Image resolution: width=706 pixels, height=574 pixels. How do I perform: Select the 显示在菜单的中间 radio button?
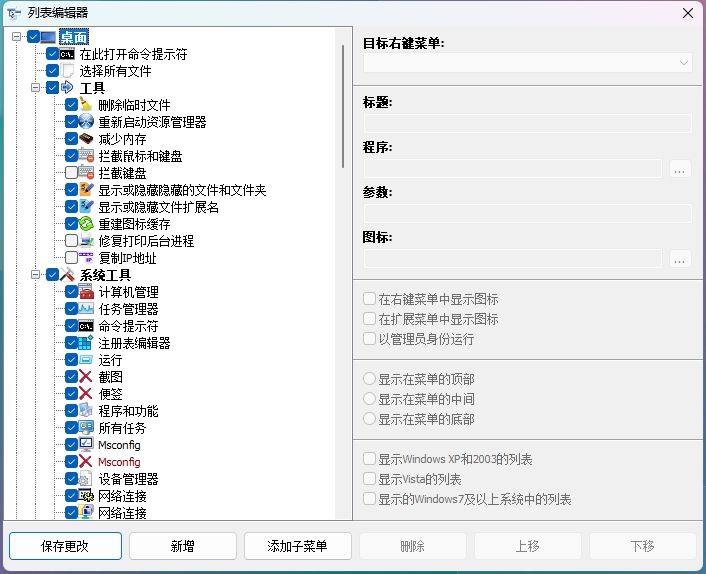tap(369, 398)
